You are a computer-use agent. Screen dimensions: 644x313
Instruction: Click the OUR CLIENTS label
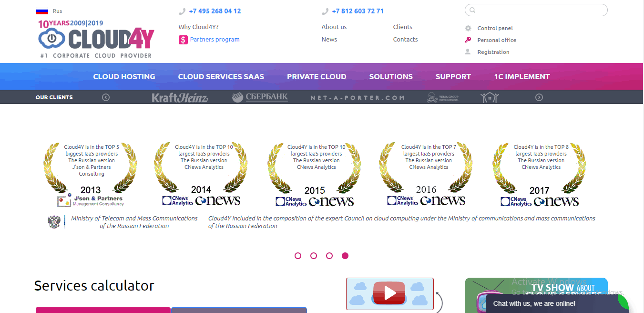[x=54, y=97]
